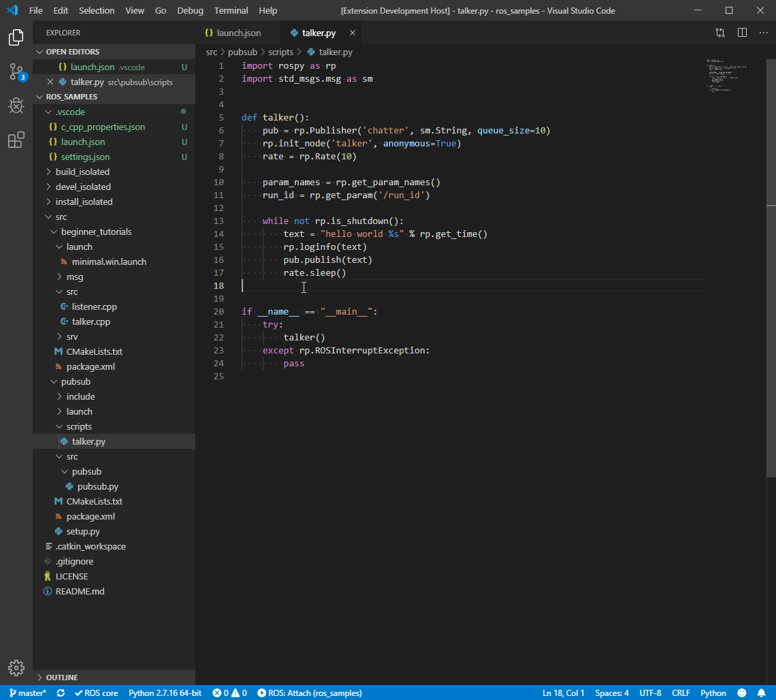Open .catkin_workspace file

pyautogui.click(x=114, y=546)
